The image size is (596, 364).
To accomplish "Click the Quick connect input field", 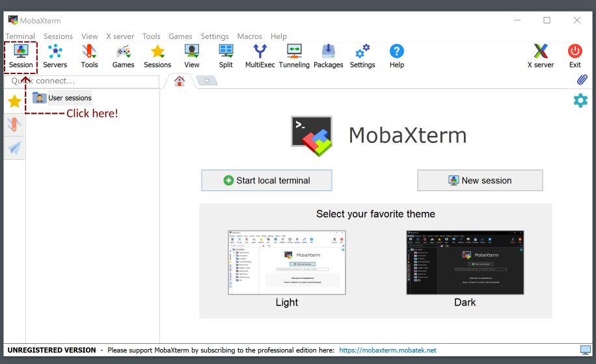I will (x=82, y=81).
